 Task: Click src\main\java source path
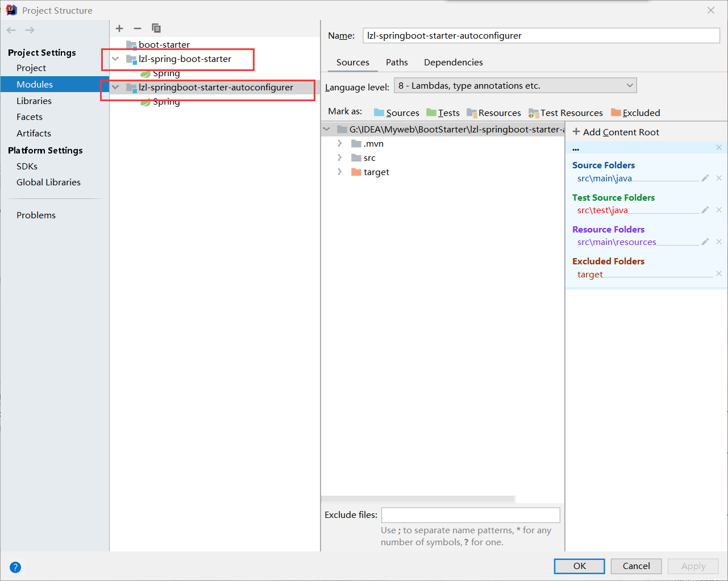click(x=605, y=179)
